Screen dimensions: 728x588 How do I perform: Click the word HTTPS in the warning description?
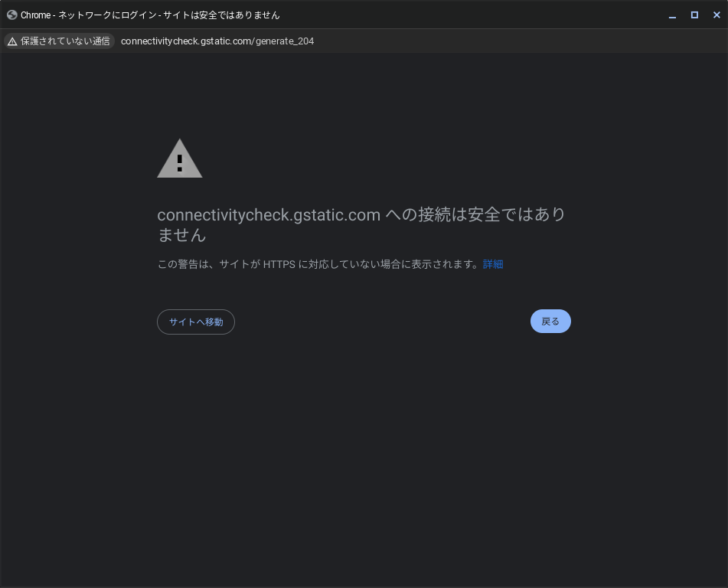[x=279, y=264]
